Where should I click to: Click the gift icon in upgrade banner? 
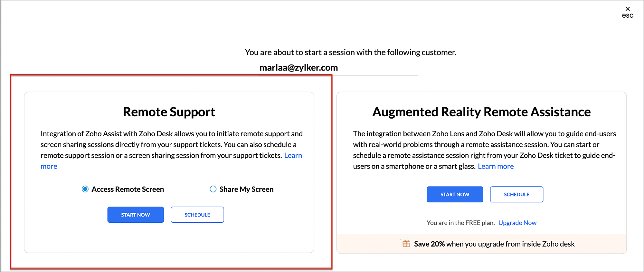406,244
